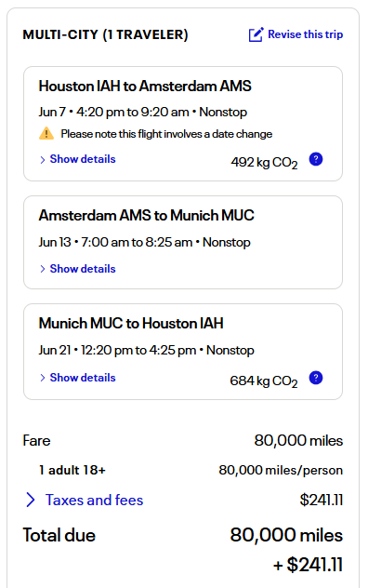The width and height of the screenshot is (368, 588).
Task: Click the Amsterdam AMS to Munich MUC heading
Action: pos(146,216)
